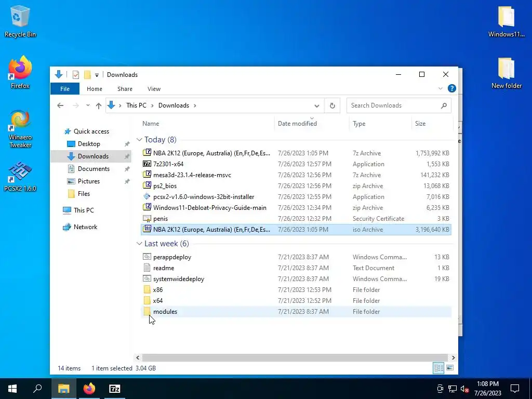The width and height of the screenshot is (532, 399).
Task: Select Quick access in navigation pane
Action: point(91,131)
